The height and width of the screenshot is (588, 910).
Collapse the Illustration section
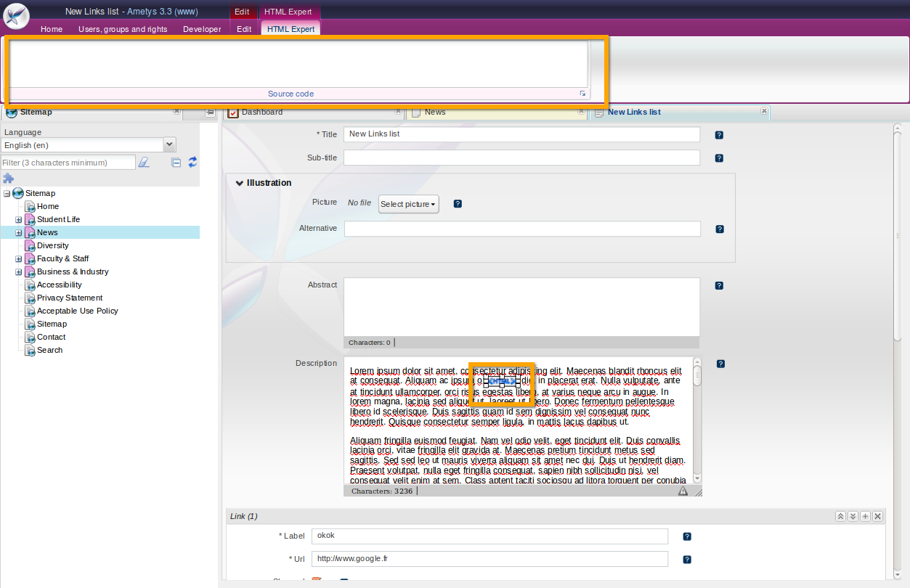(x=240, y=183)
